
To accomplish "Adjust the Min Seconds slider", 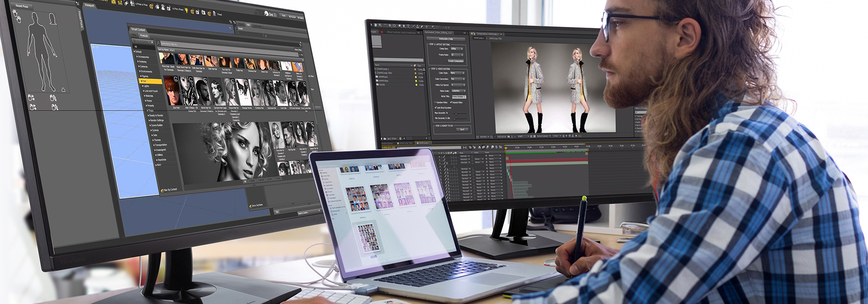I will point(460,119).
